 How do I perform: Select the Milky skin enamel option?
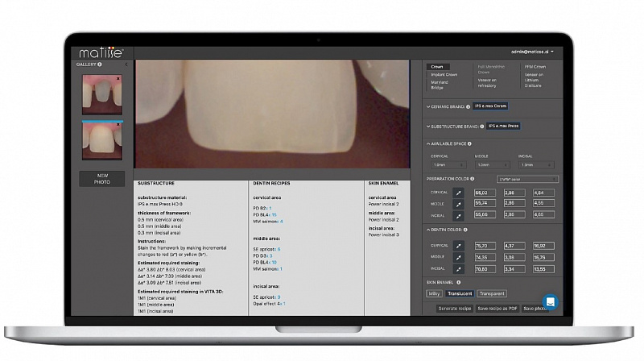click(434, 293)
